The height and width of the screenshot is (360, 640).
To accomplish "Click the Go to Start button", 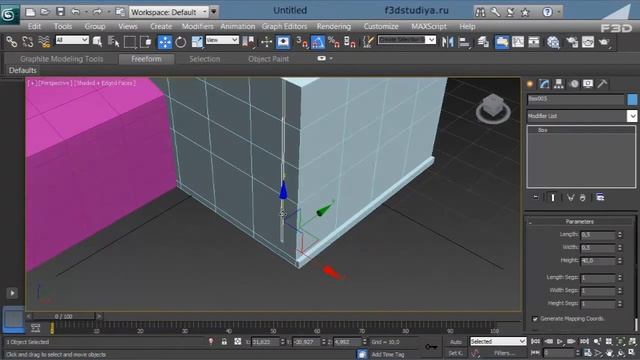I will tap(536, 342).
